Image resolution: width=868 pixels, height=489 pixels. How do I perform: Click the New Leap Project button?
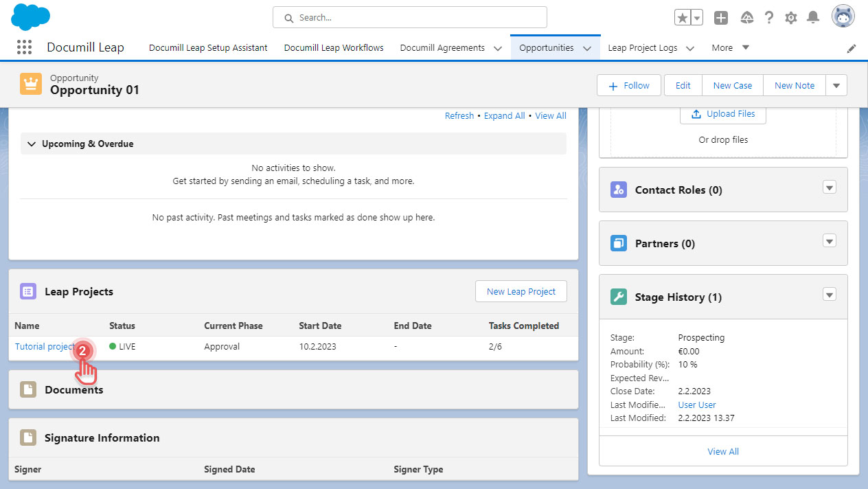click(521, 291)
